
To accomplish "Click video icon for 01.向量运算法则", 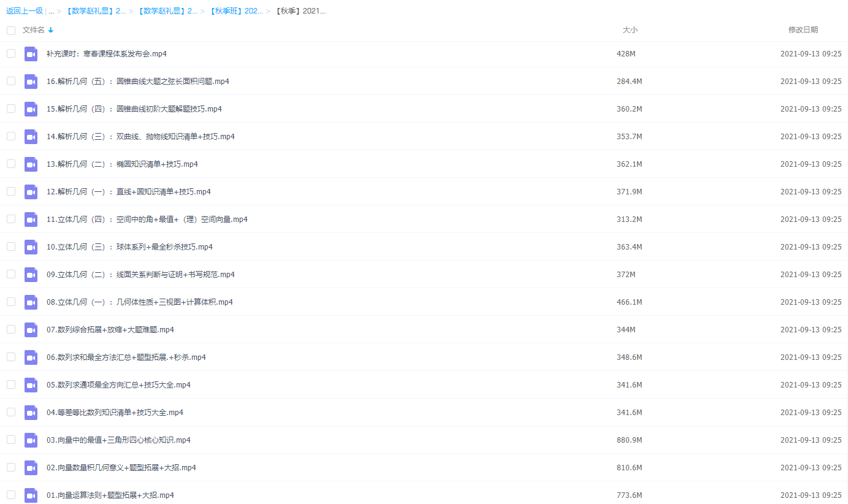I will coord(31,495).
